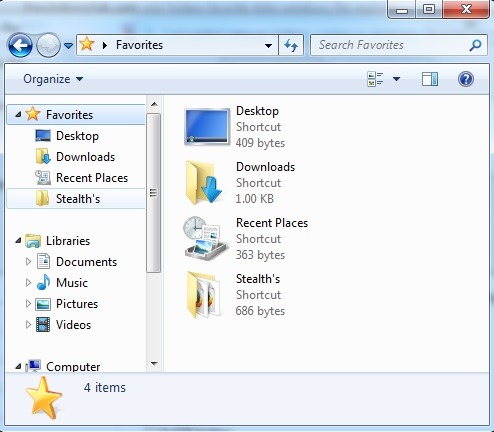
Task: Click inside the Search Favorites field
Action: (x=388, y=45)
